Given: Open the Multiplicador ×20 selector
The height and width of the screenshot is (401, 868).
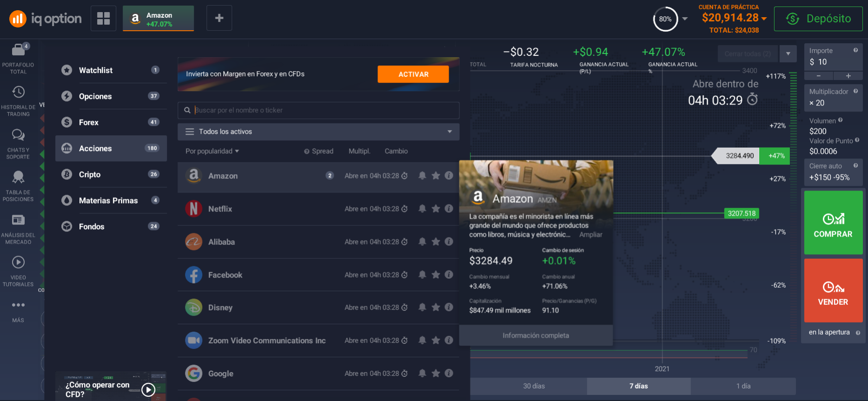Looking at the screenshot, I should pos(833,98).
